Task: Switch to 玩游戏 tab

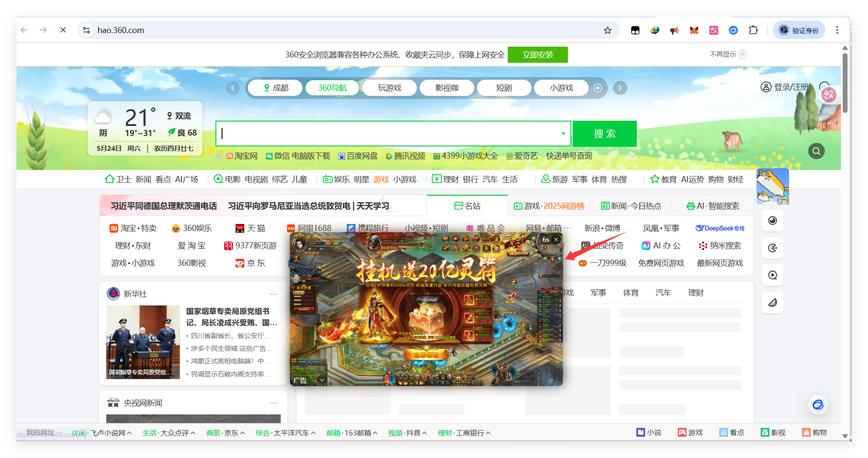Action: point(390,88)
